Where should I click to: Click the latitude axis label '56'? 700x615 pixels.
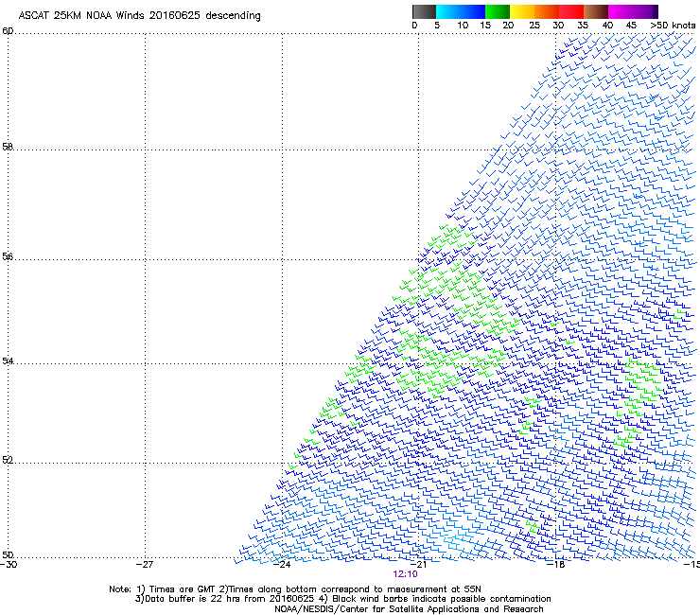click(8, 256)
